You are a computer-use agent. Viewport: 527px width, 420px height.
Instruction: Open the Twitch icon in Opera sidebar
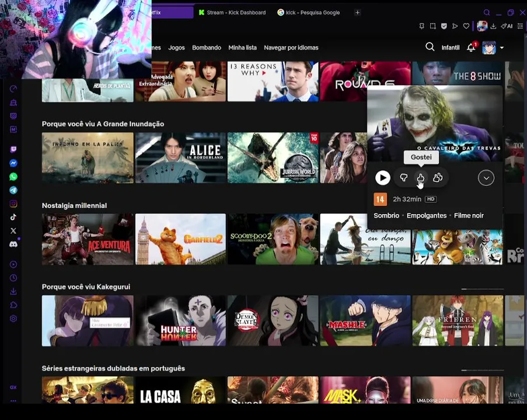pyautogui.click(x=13, y=149)
